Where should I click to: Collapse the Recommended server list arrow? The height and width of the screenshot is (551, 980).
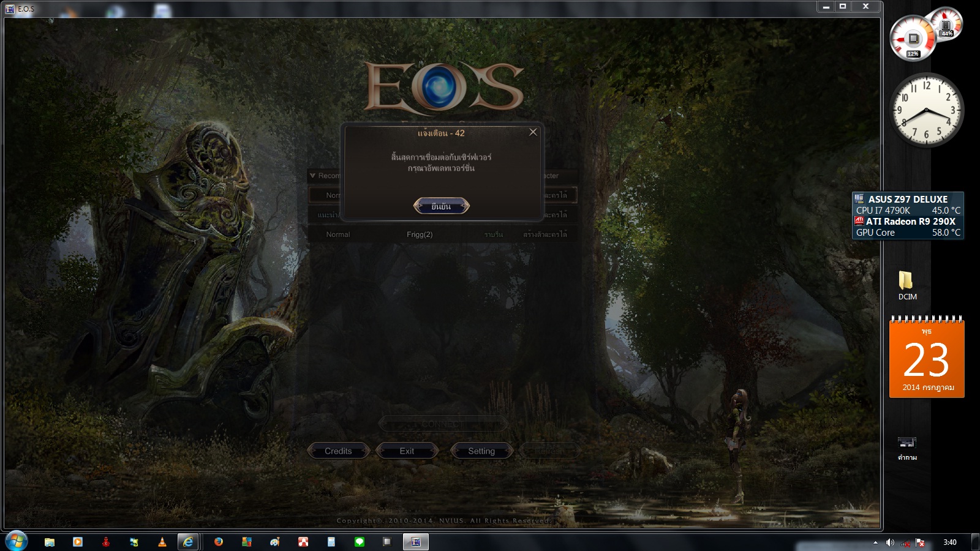[312, 176]
